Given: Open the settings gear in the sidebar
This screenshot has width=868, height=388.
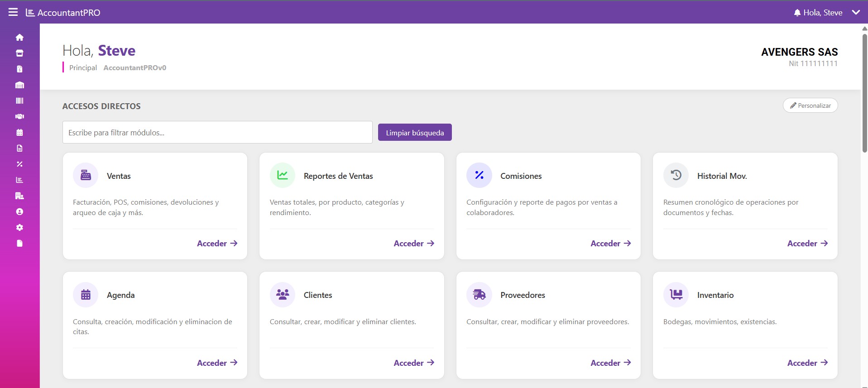Looking at the screenshot, I should 19,227.
